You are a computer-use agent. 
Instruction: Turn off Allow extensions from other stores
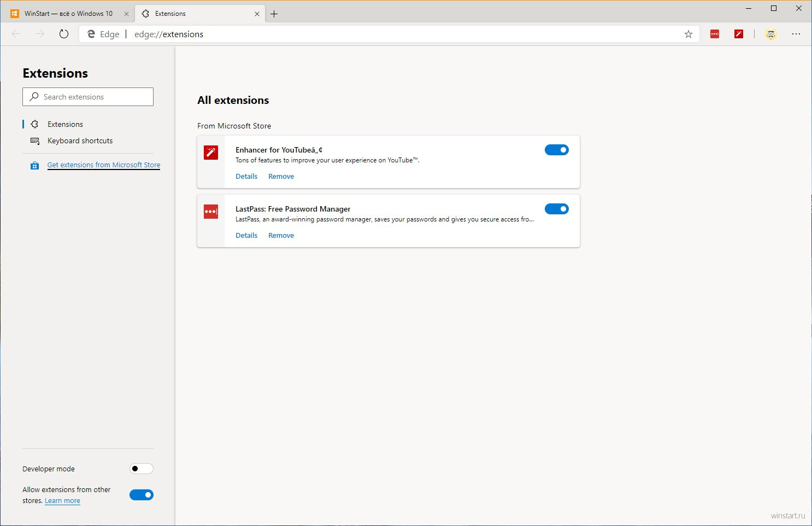(x=142, y=495)
